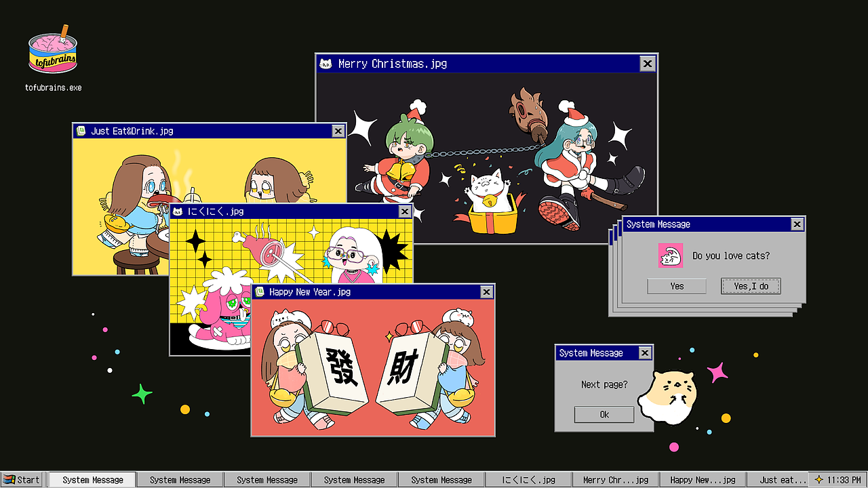The height and width of the screenshot is (488, 868).
Task: Click the 11:33 PM clock in the tray
Action: click(x=844, y=479)
